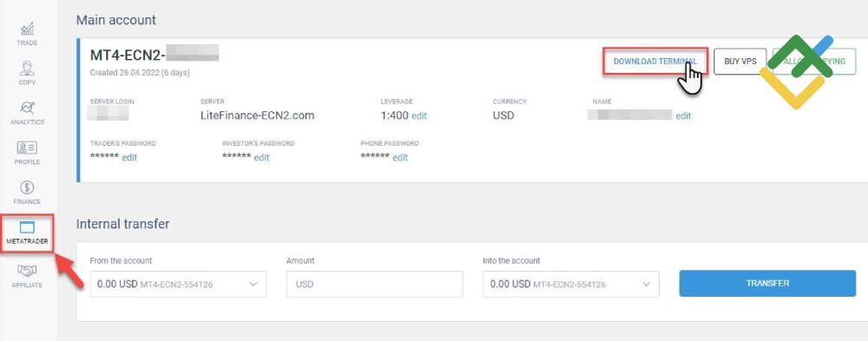868x341 pixels.
Task: Select the server name LiteFinance-ECN2.com
Action: coord(258,115)
